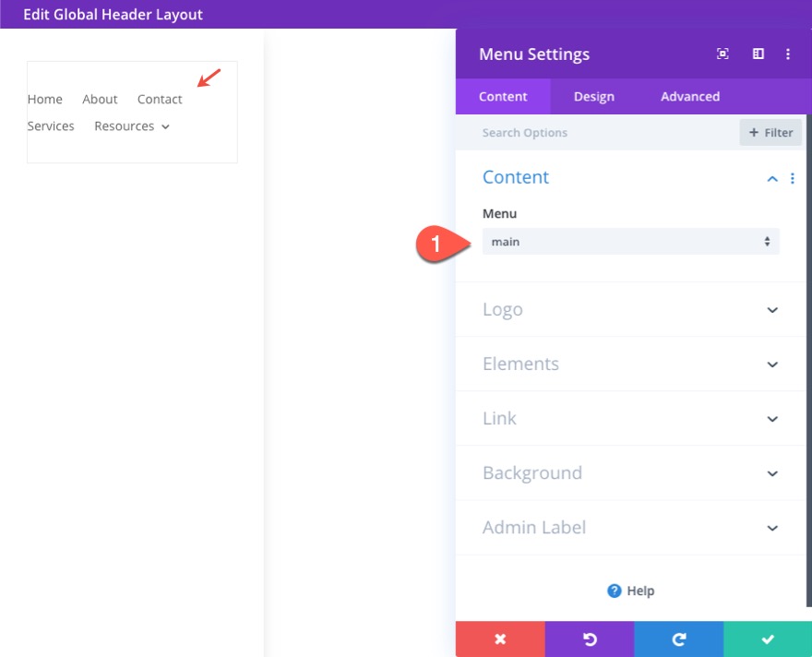812x657 pixels.
Task: Click the Contact menu link in the preview
Action: [159, 99]
